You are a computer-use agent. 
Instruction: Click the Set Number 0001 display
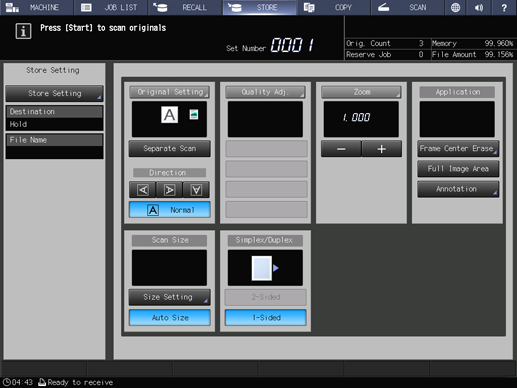[292, 45]
